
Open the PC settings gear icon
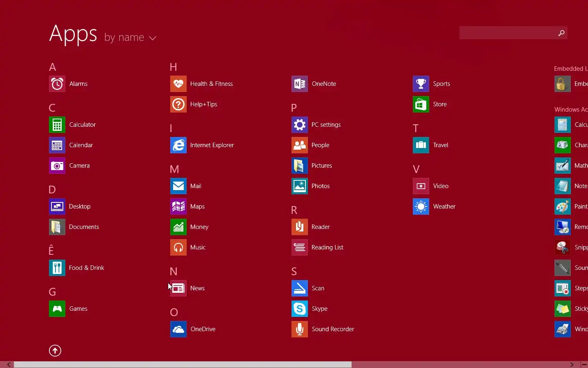(x=300, y=125)
